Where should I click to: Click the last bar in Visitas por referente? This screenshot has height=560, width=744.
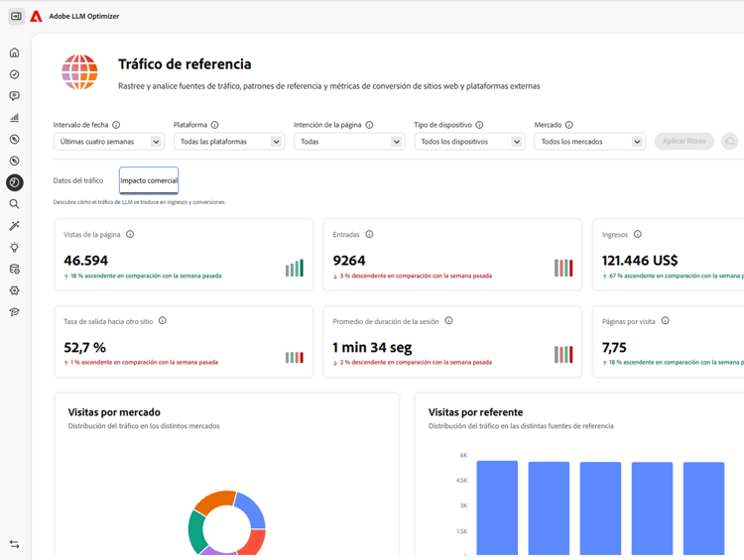pos(703,508)
